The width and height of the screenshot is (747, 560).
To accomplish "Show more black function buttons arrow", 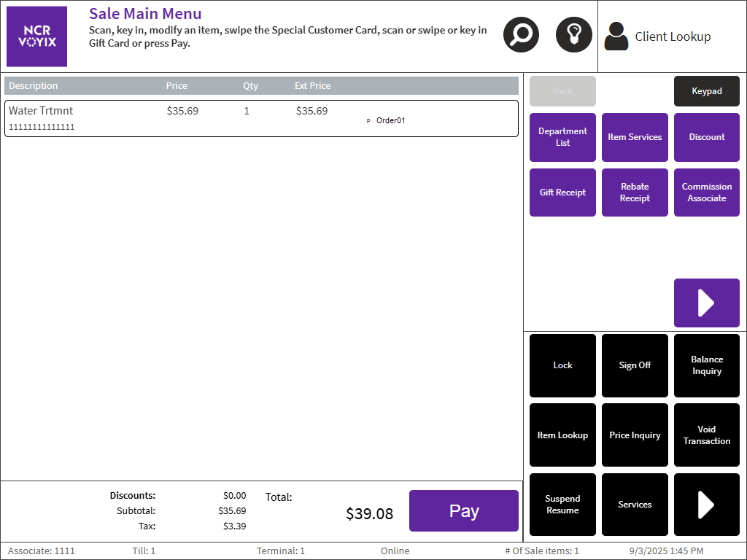I will pos(706,505).
